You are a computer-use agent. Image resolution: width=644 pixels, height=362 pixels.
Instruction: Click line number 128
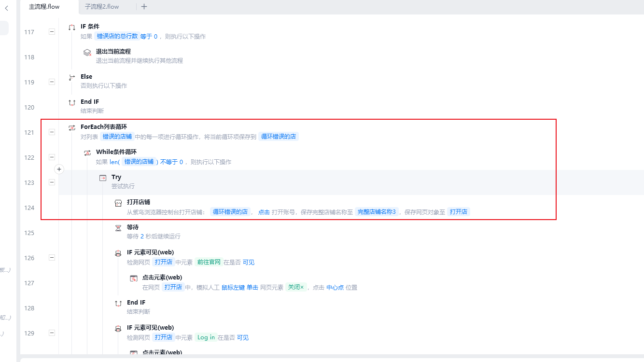coord(29,308)
